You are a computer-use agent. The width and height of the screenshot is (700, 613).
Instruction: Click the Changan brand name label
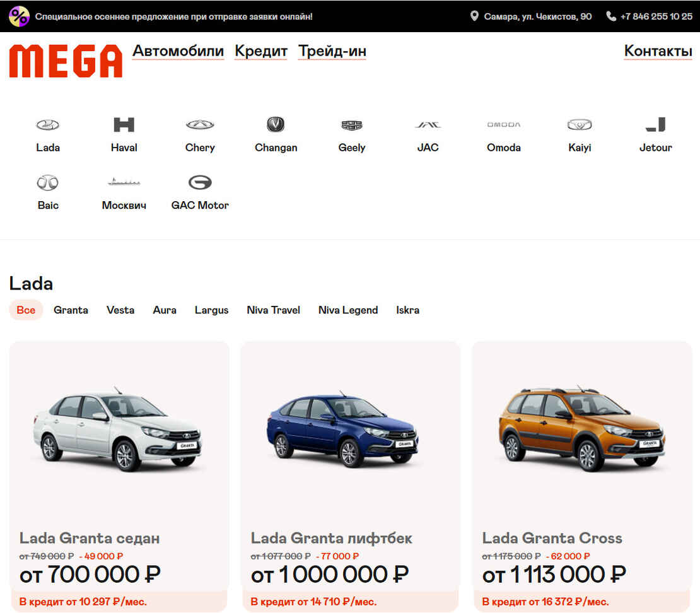click(276, 148)
